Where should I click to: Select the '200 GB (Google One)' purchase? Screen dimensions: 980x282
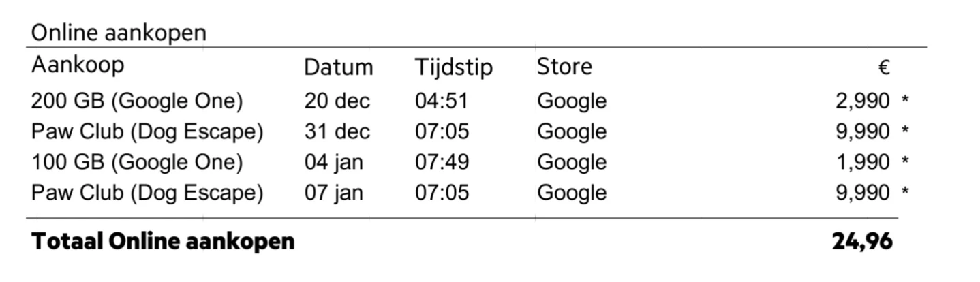pyautogui.click(x=137, y=101)
